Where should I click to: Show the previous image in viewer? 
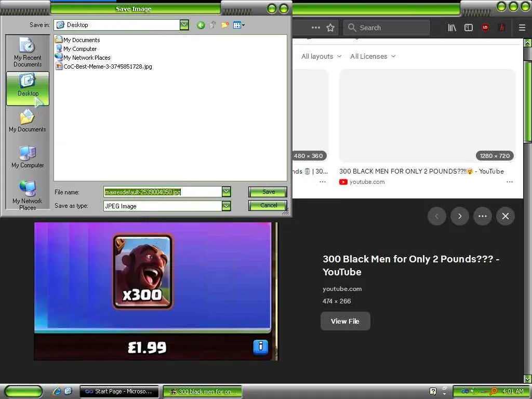click(x=436, y=216)
